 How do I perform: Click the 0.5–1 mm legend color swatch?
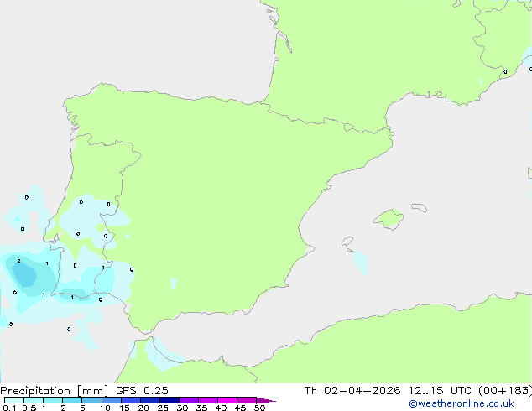click(34, 400)
